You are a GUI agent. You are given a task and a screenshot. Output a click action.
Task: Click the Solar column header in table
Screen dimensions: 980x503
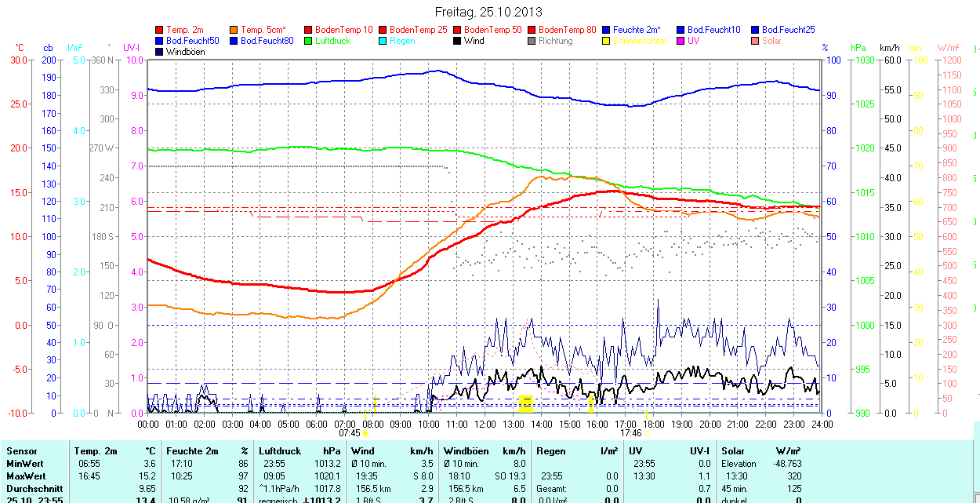(733, 451)
